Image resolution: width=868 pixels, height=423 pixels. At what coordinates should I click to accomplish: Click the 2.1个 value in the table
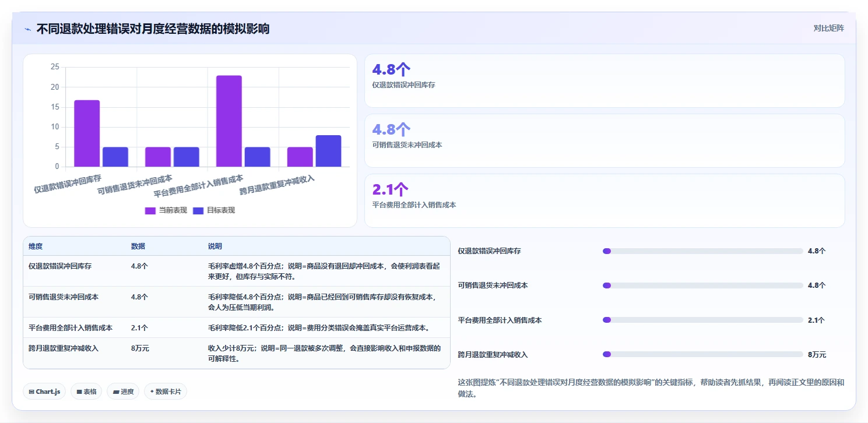139,328
